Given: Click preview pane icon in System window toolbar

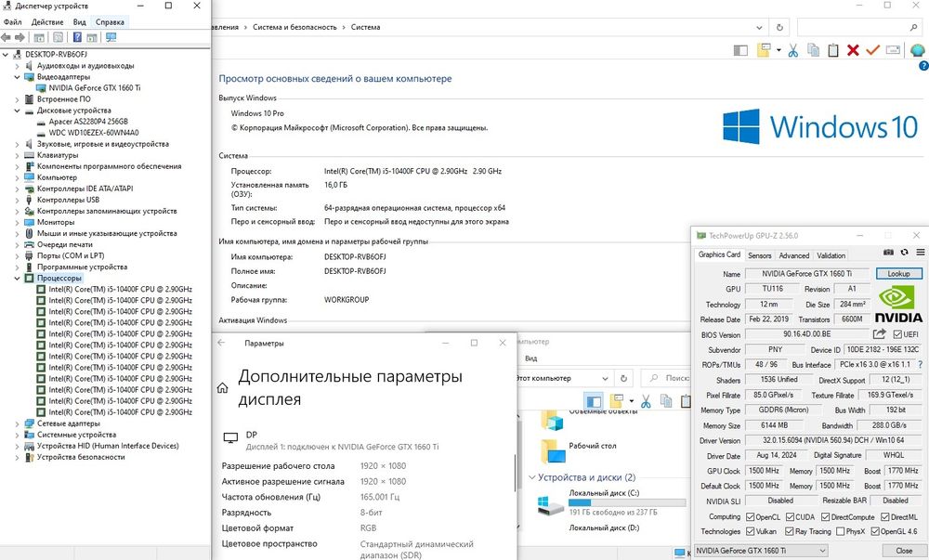Looking at the screenshot, I should coord(740,51).
